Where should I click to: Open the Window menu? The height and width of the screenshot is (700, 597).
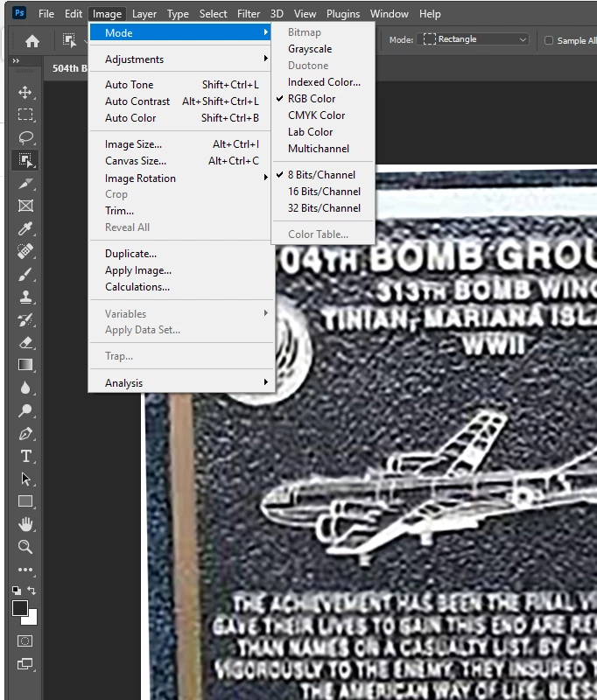tap(389, 14)
